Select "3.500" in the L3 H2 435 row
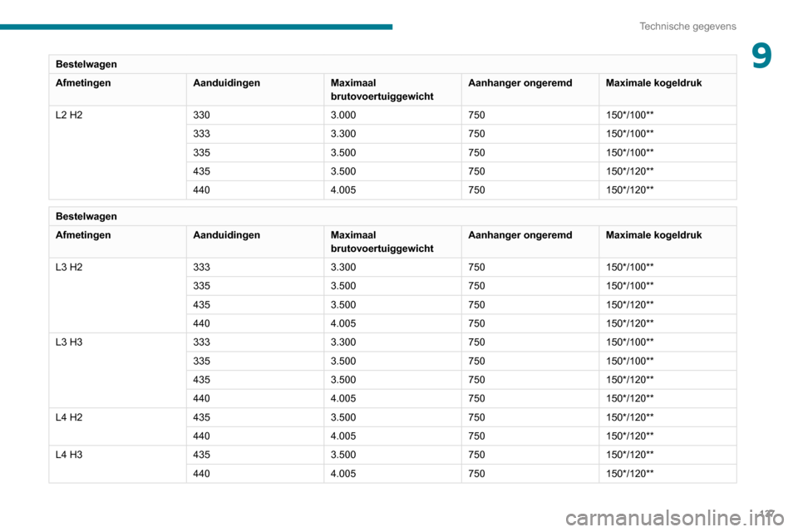The image size is (798, 532). (x=343, y=305)
